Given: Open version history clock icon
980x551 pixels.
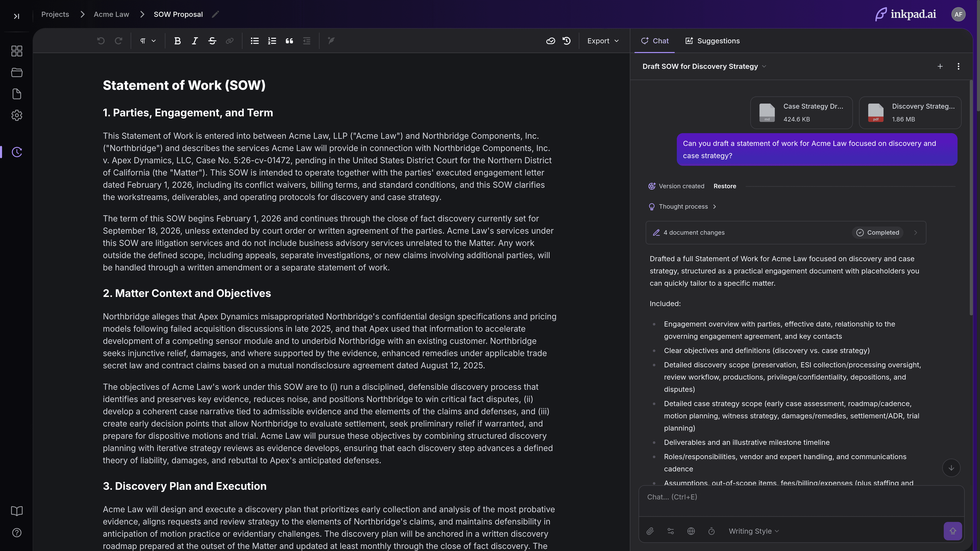Looking at the screenshot, I should (567, 41).
